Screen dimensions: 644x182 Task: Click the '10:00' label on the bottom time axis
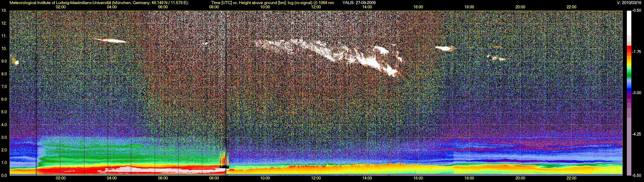pyautogui.click(x=265, y=178)
